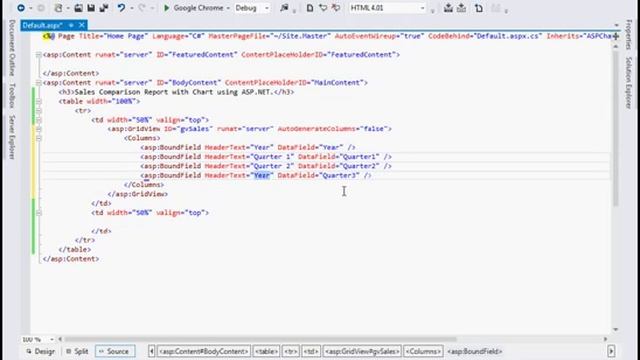Open the Properties side panel
Screen dimensions: 640x360
point(629,35)
